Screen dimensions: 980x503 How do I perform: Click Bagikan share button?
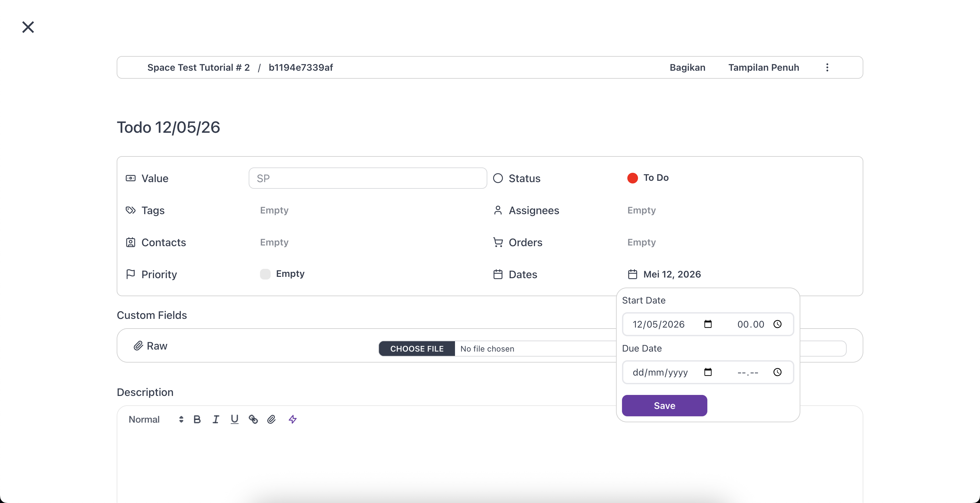[x=687, y=67]
